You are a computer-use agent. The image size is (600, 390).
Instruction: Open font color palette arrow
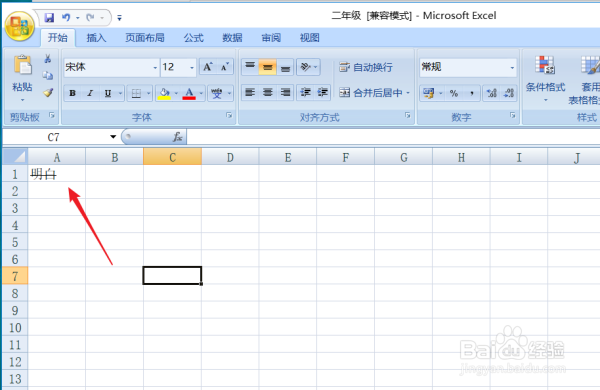tap(201, 93)
